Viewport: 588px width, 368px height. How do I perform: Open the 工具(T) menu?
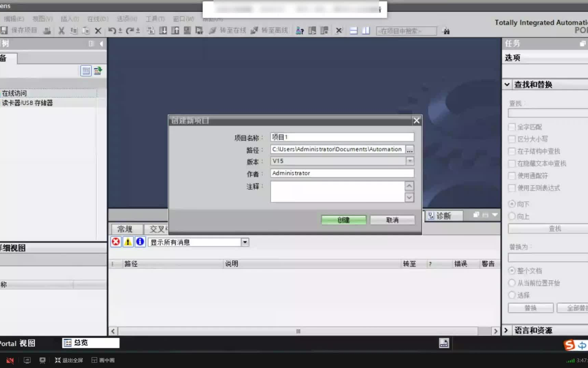(155, 19)
